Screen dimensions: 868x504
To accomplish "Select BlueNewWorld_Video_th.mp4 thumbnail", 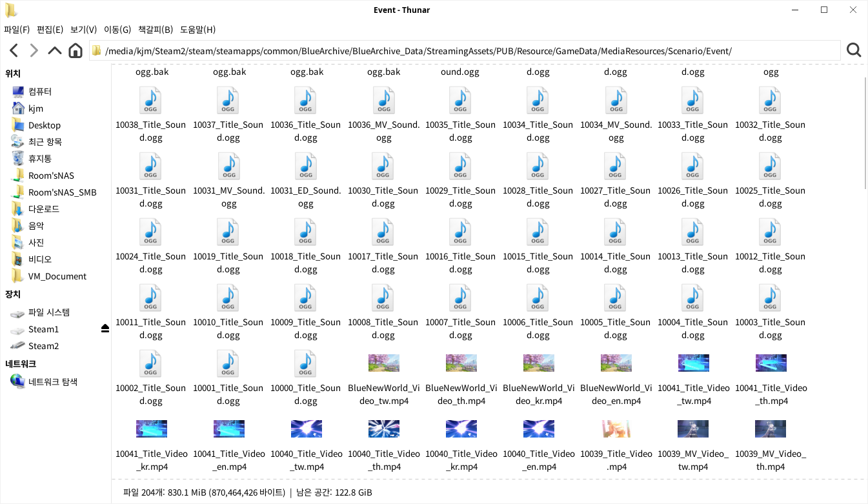I will (x=461, y=363).
